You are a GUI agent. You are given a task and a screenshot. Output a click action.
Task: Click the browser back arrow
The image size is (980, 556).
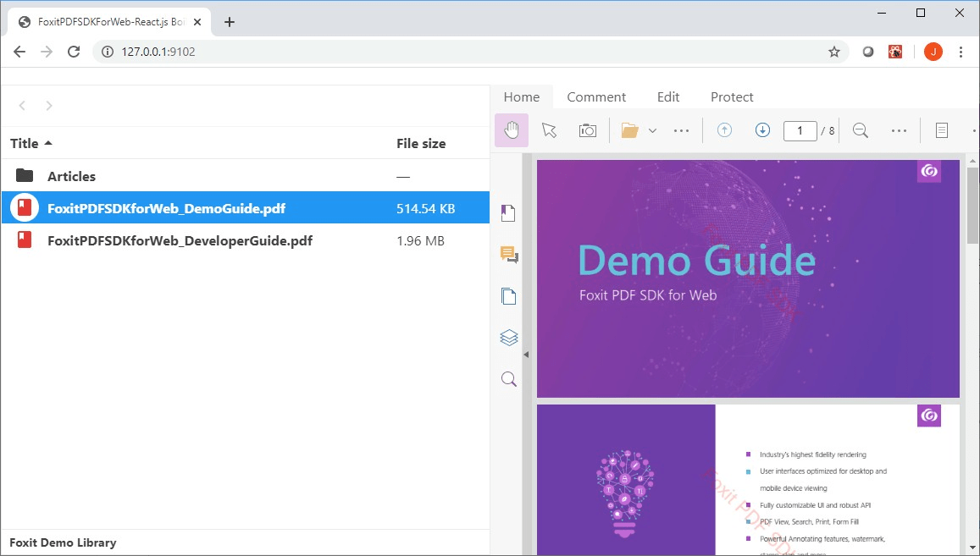click(19, 52)
